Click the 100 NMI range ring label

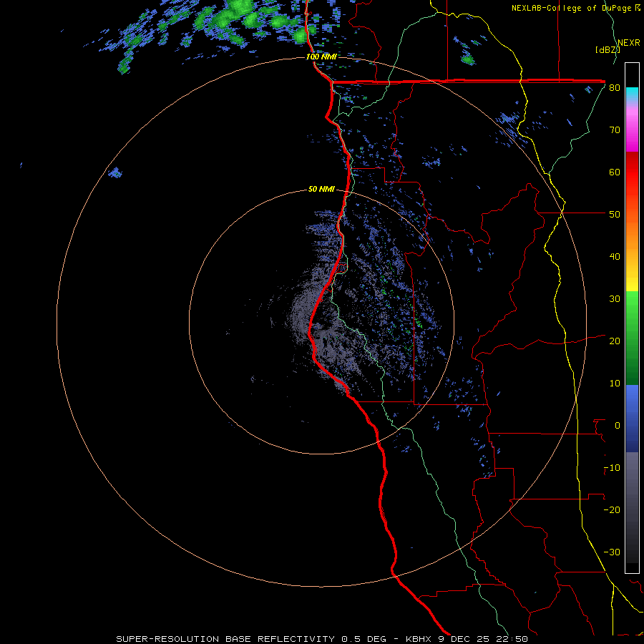(321, 57)
